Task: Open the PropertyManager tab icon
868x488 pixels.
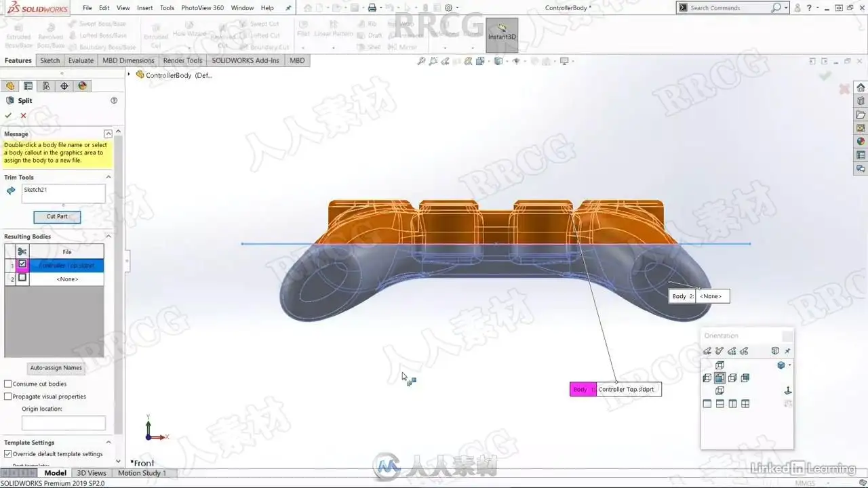Action: point(28,86)
